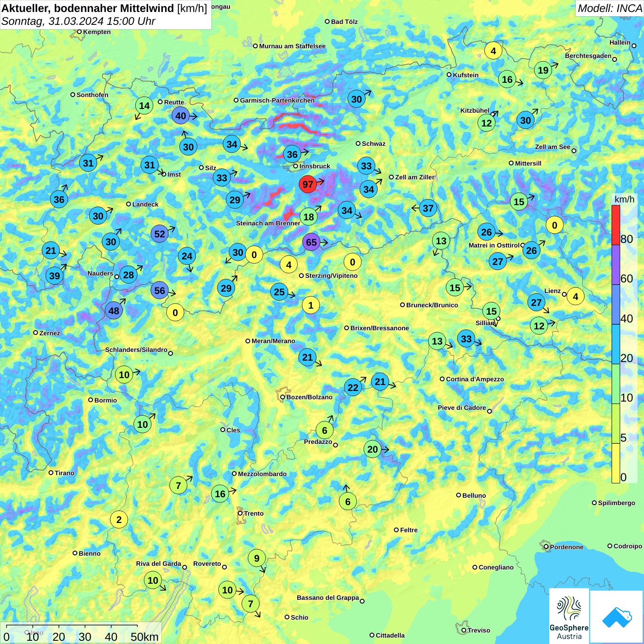Click the 19 km/h marker near Berchtesgaden

[x=543, y=70]
